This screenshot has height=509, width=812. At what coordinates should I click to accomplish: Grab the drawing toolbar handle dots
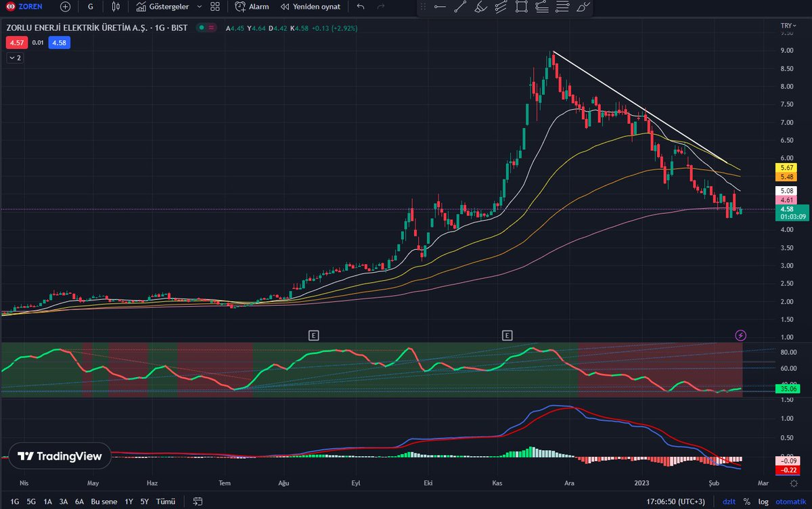tap(422, 7)
